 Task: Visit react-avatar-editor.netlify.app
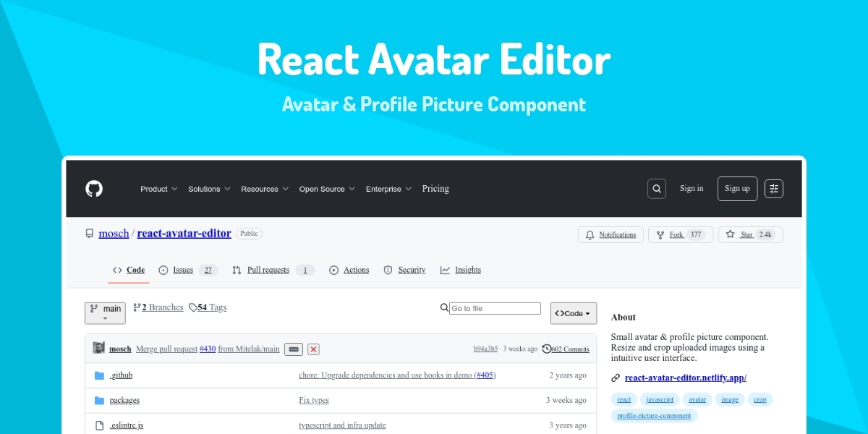[x=684, y=378]
